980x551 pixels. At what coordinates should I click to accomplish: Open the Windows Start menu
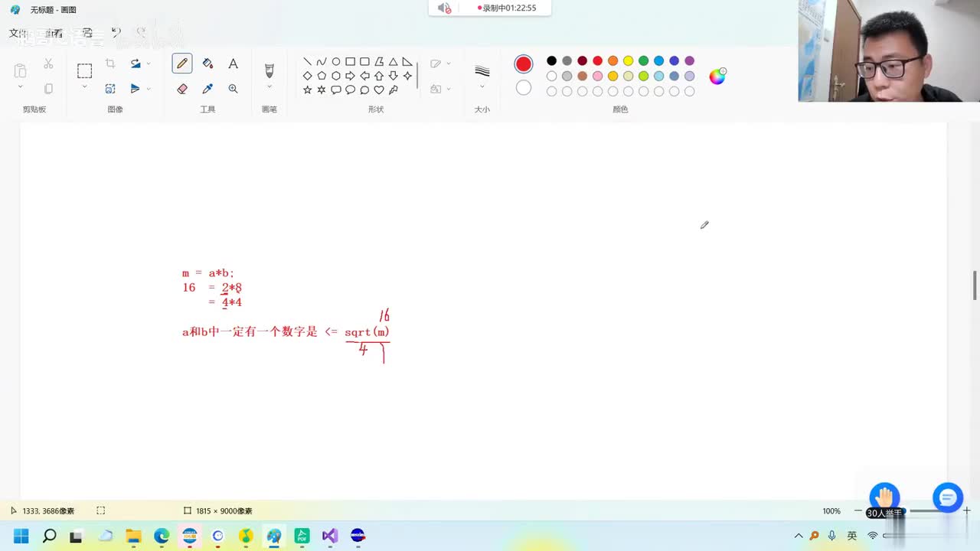(21, 536)
